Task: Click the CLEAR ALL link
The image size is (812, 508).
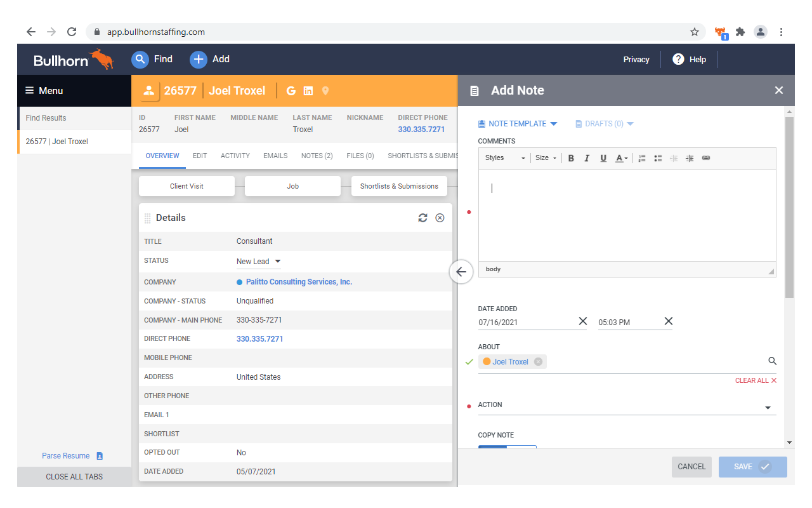Action: click(756, 380)
